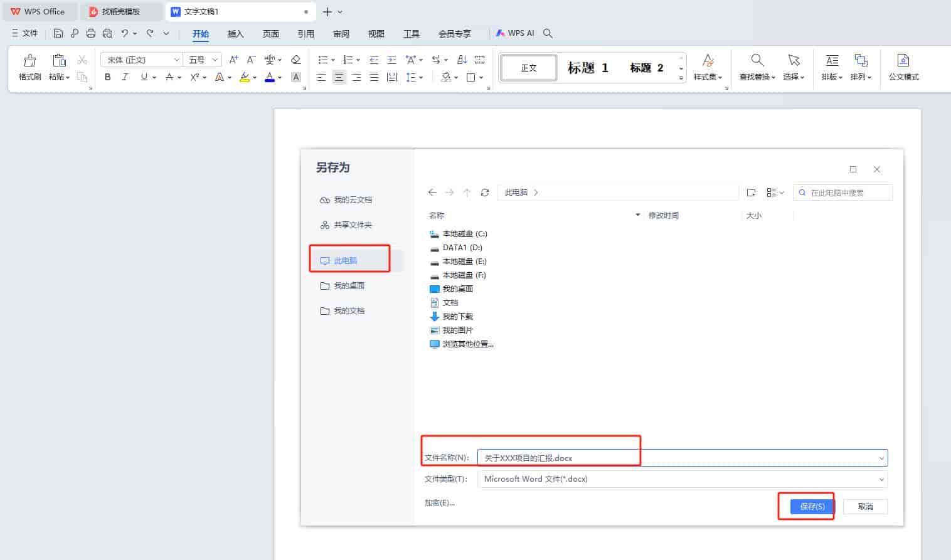This screenshot has height=560, width=951.
Task: Open the font size dropdown (五号)
Action: coord(203,60)
